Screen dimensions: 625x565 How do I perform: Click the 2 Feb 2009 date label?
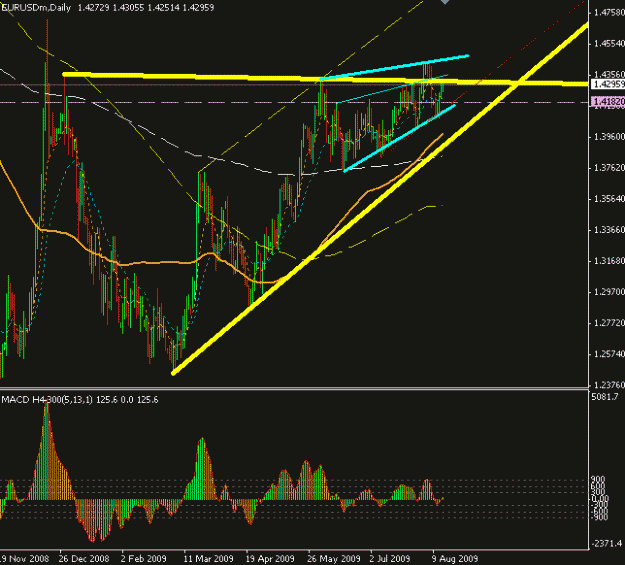[x=143, y=559]
